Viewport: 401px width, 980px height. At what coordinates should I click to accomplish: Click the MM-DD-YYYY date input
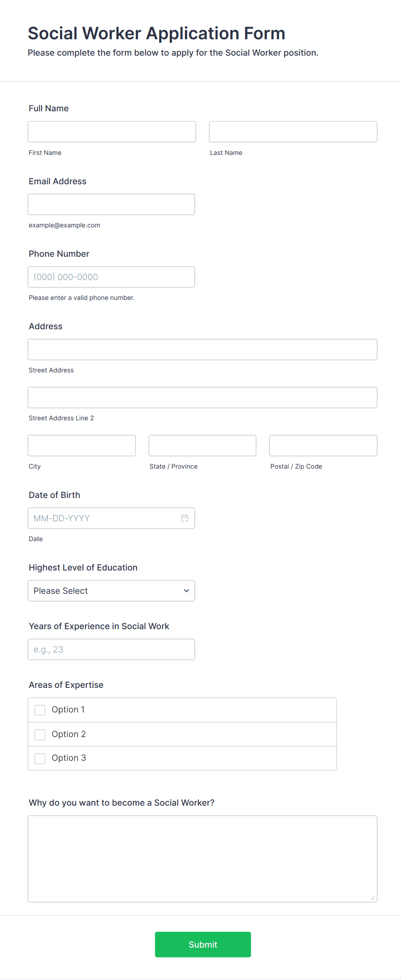click(x=103, y=518)
